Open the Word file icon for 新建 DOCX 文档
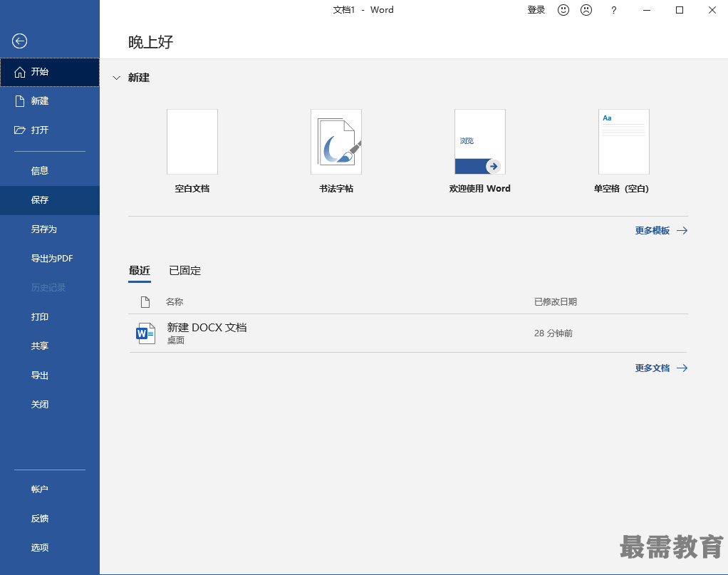 (x=145, y=333)
